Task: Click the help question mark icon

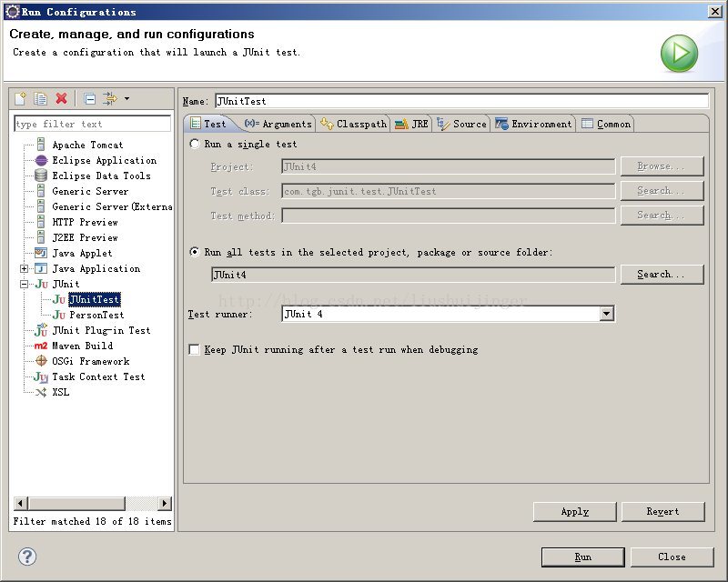Action: 27,557
